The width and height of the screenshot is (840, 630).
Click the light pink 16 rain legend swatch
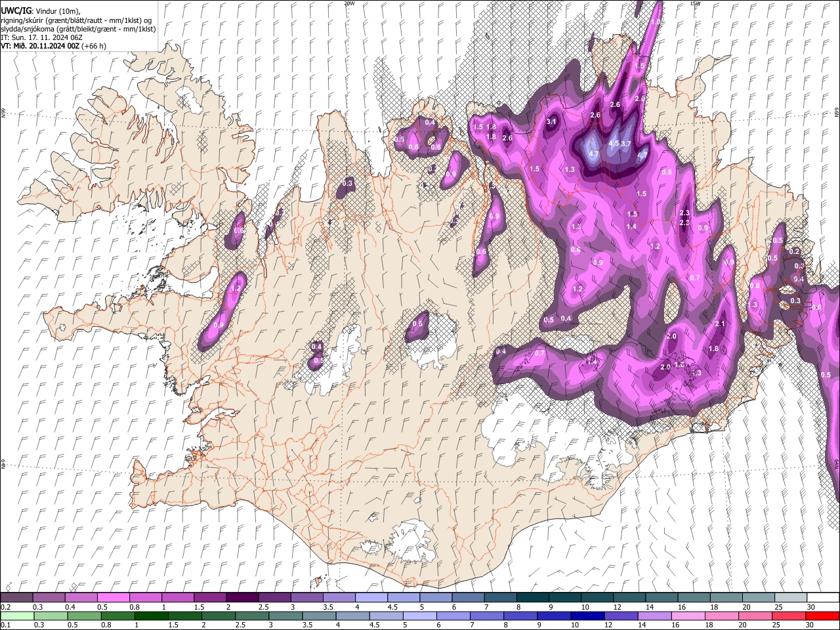pyautogui.click(x=688, y=616)
